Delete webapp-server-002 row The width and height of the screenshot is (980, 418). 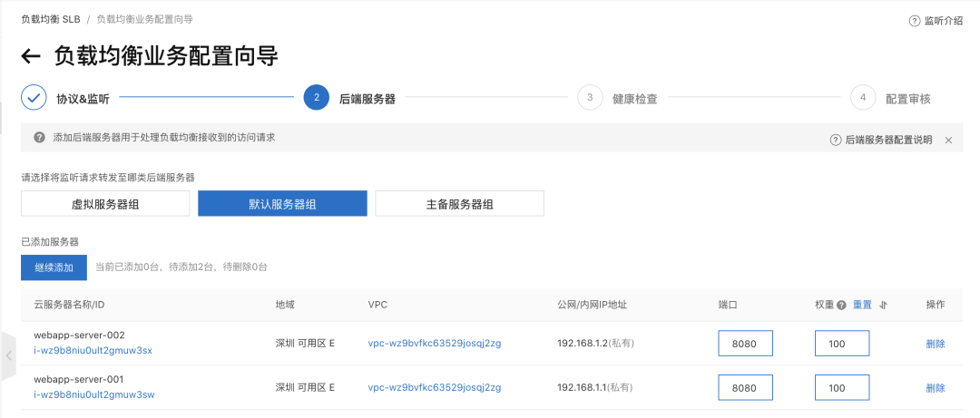936,344
